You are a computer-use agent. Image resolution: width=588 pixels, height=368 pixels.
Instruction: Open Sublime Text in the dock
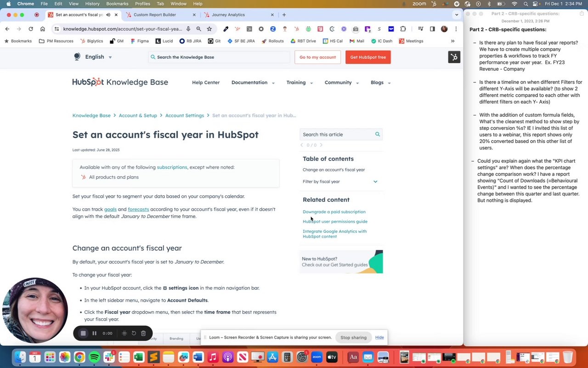click(x=153, y=357)
